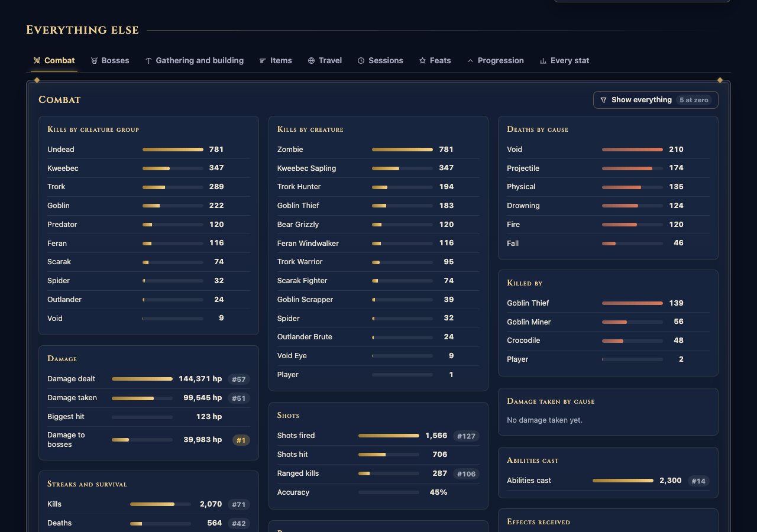This screenshot has height=532, width=757.
Task: Click the Goblin Thief row in Killed by
Action: [x=608, y=303]
